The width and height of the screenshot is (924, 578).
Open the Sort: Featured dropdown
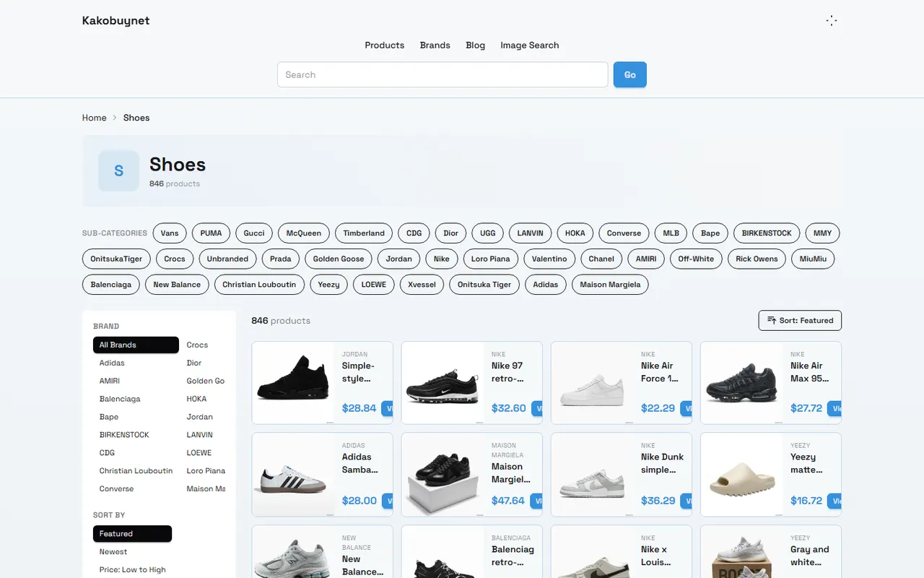click(800, 320)
